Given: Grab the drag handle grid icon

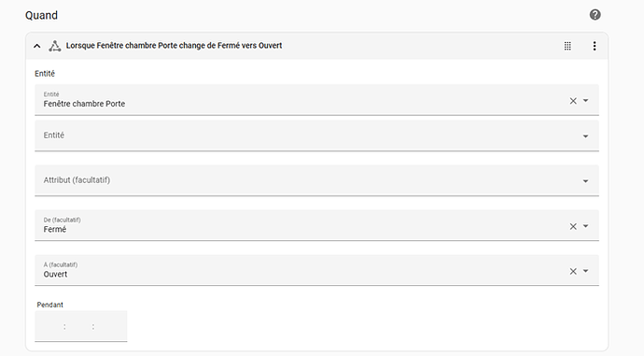Looking at the screenshot, I should 567,46.
